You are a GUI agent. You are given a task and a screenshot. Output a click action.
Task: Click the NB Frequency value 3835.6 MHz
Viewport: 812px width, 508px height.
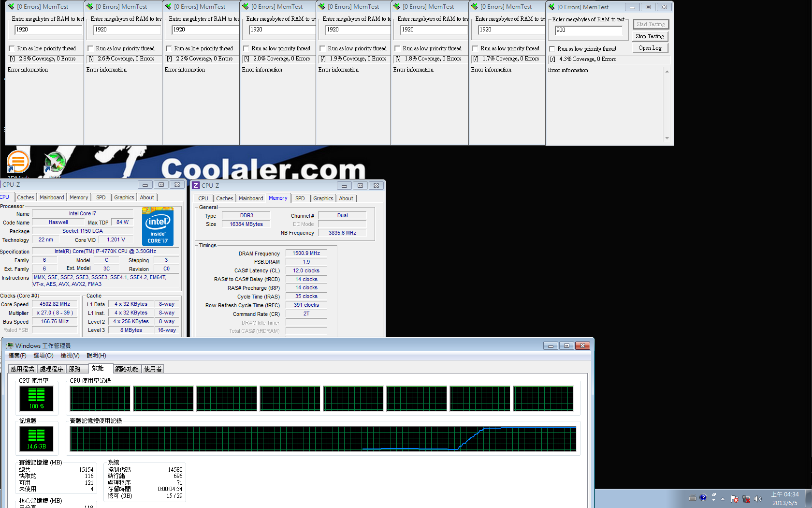(x=342, y=233)
